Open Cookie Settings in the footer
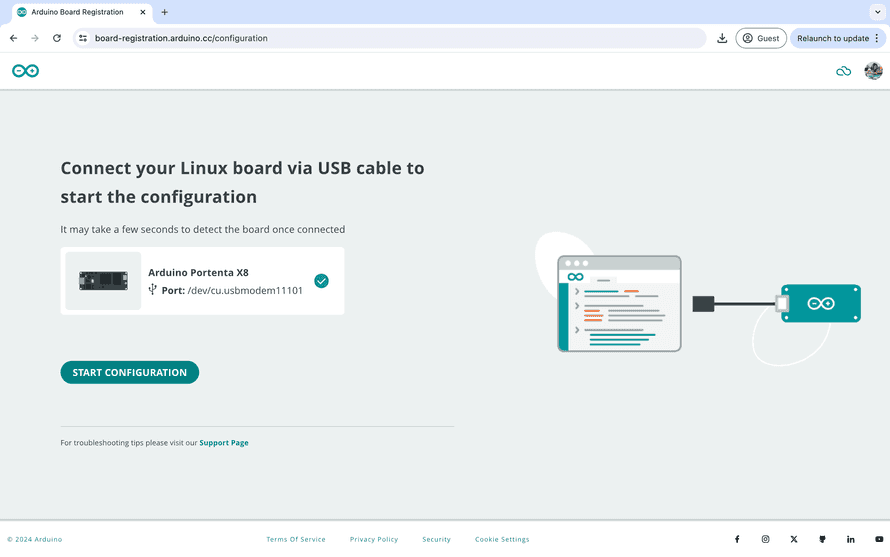The height and width of the screenshot is (557, 890). pos(502,539)
